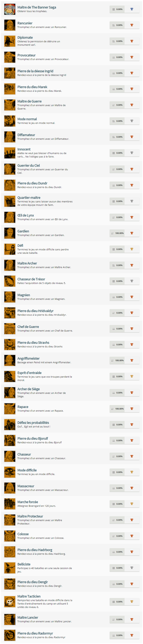Open the Pierre du dieu Radormyr trophy
The width and height of the screenshot is (143, 644).
point(35,633)
